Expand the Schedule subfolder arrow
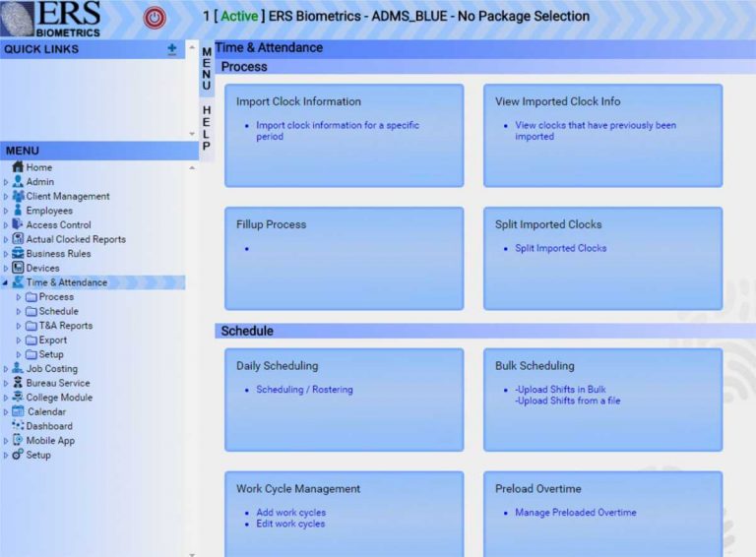 [x=19, y=312]
